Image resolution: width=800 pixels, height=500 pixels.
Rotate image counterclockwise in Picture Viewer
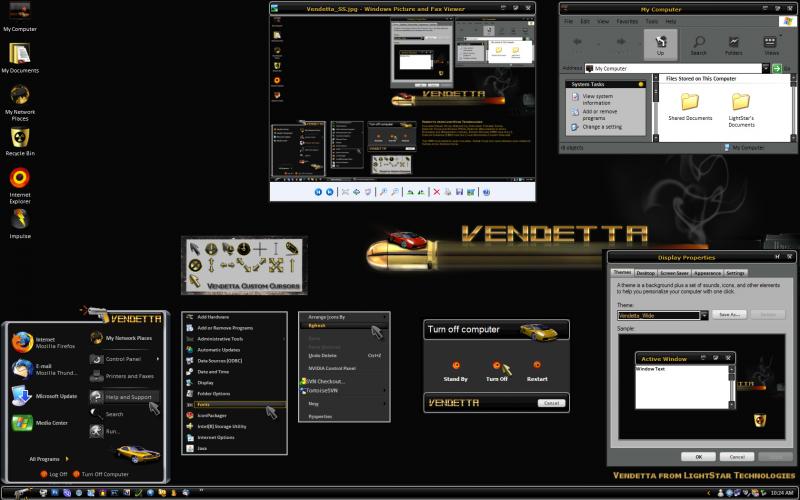tap(421, 192)
